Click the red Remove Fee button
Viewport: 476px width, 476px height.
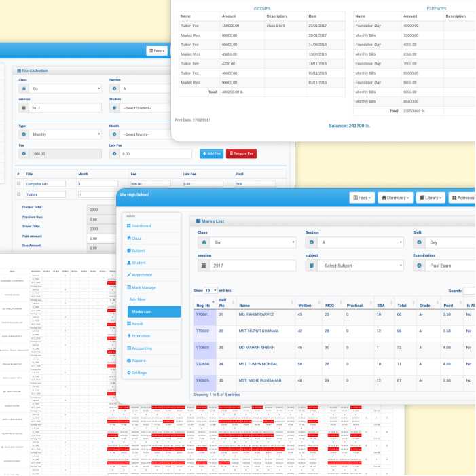(241, 154)
